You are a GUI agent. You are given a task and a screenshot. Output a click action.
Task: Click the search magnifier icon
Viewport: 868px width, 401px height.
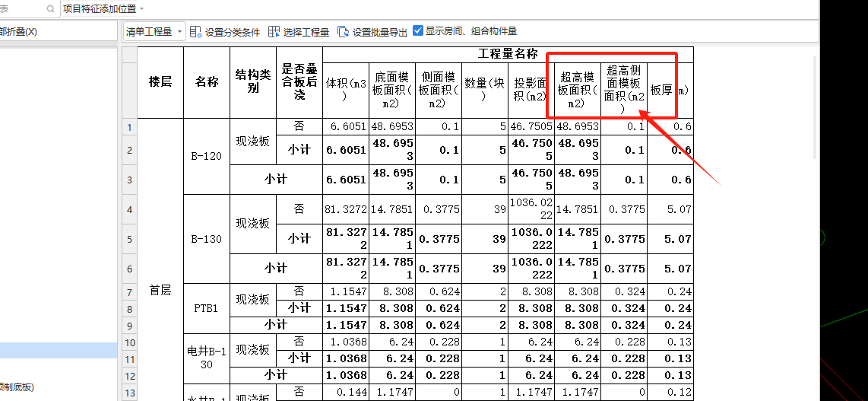pyautogui.click(x=51, y=9)
